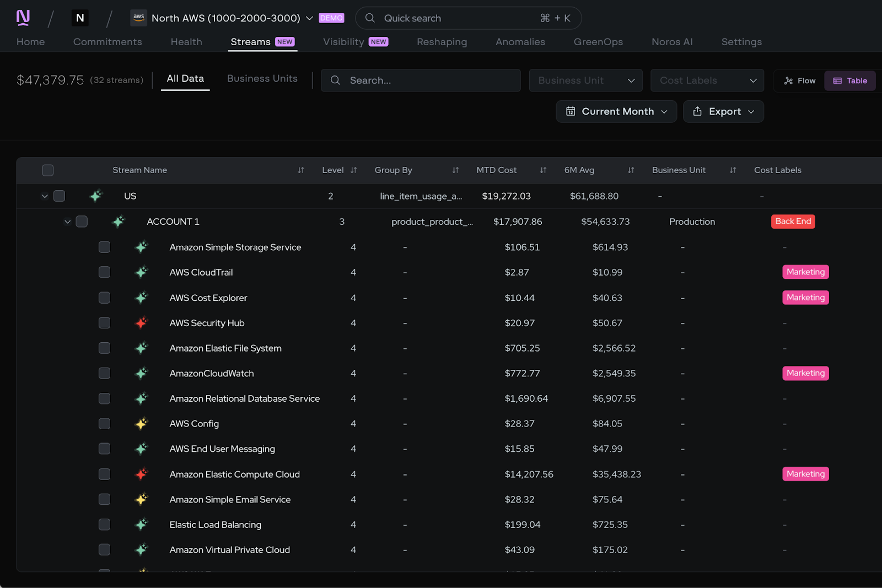This screenshot has width=882, height=588.
Task: Click the Noros logo in the top left
Action: 22,17
